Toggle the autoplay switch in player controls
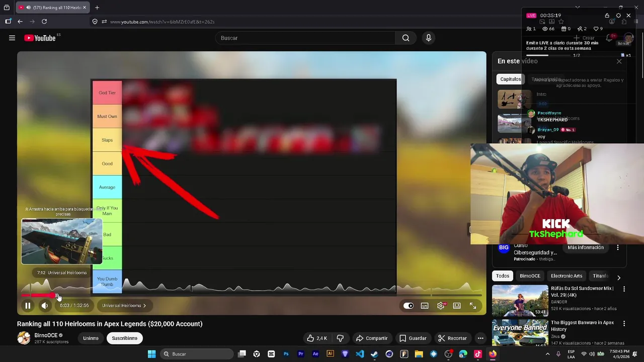This screenshot has height=362, width=644. point(408,306)
